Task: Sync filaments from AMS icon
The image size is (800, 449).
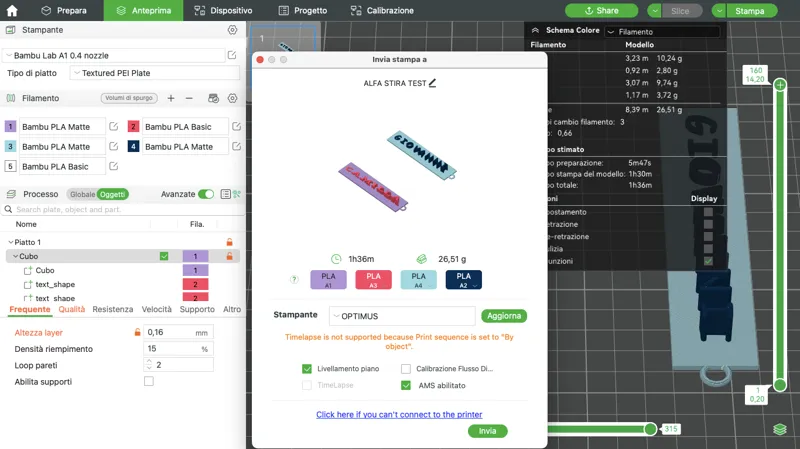Action: [213, 98]
